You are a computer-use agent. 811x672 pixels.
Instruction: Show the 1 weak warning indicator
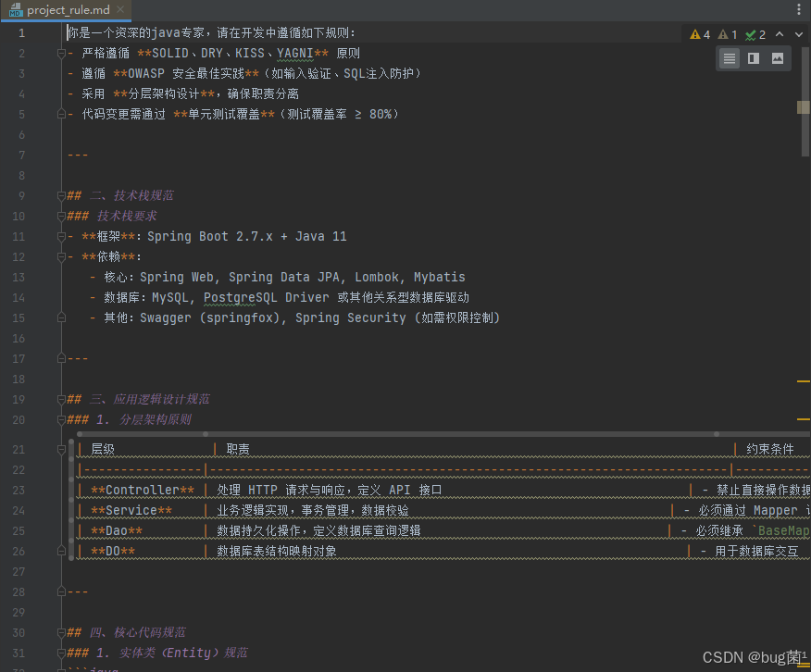(x=728, y=34)
